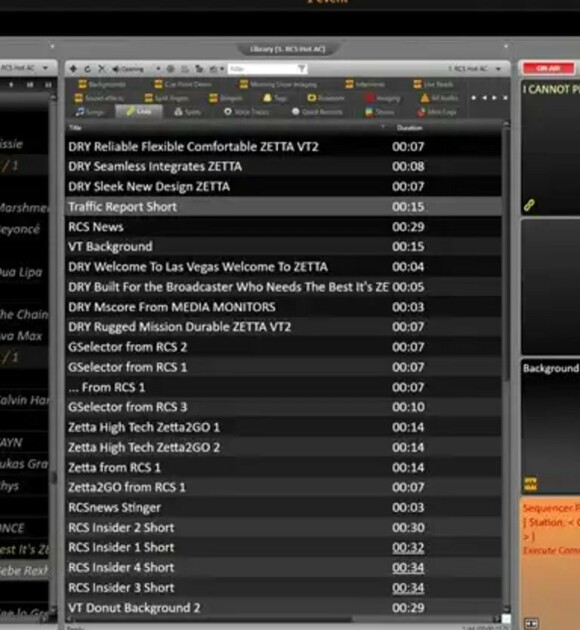Open the Backgrounds category tab

click(x=102, y=84)
